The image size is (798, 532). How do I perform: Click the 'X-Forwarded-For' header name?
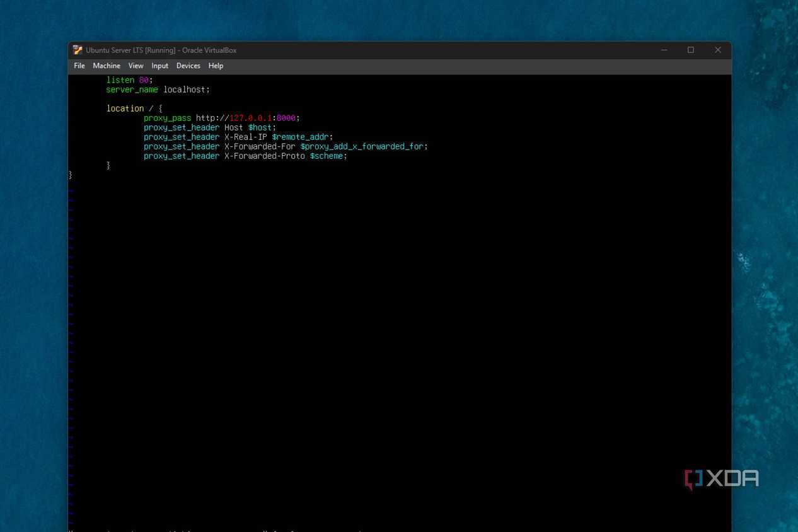[x=260, y=146]
